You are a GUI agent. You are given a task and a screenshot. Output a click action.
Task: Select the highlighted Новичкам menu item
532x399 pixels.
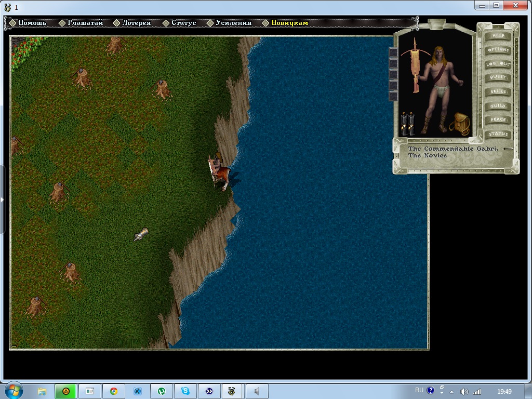289,23
